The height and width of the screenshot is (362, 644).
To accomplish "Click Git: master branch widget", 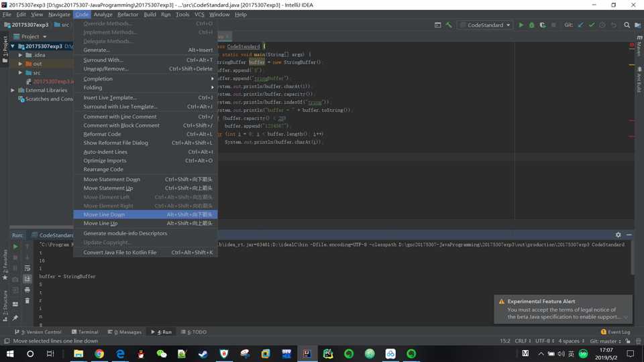I will pos(605,341).
